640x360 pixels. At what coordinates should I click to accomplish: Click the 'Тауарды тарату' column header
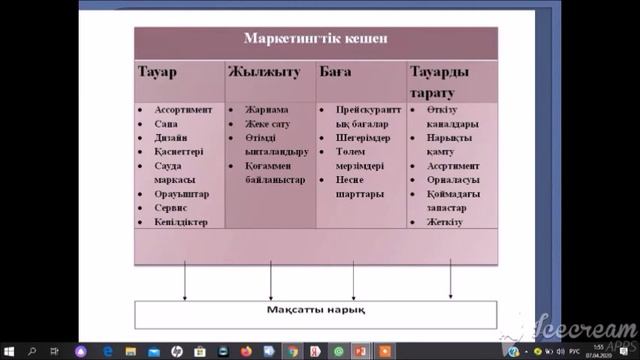click(x=439, y=82)
